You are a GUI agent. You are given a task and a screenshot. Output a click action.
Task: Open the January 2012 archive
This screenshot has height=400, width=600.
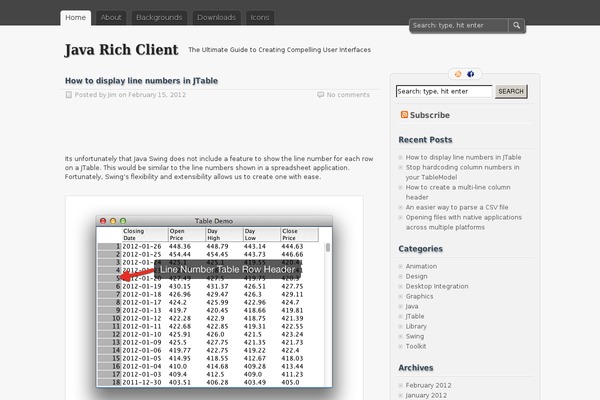pyautogui.click(x=426, y=395)
